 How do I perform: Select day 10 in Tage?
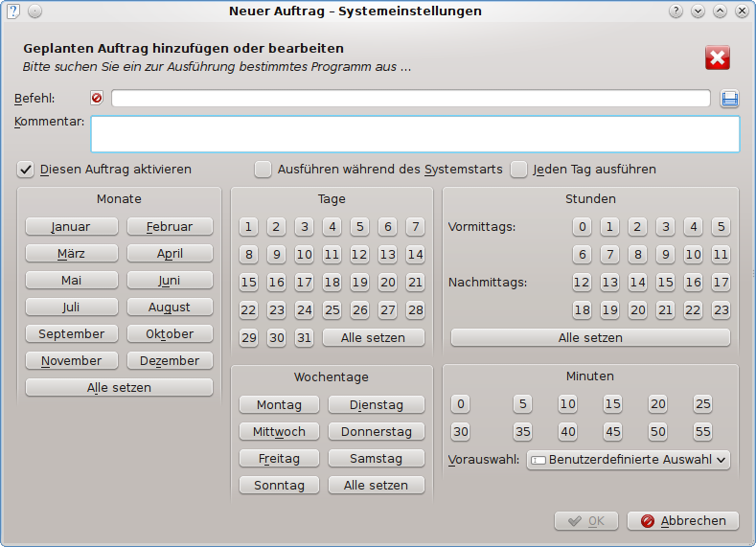[x=304, y=254]
